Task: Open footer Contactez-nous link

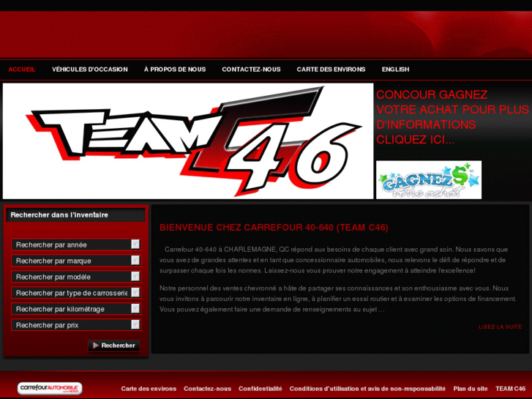Action: point(207,389)
